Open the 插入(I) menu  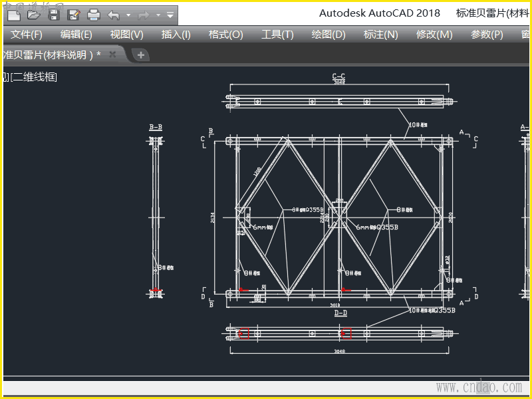click(176, 35)
